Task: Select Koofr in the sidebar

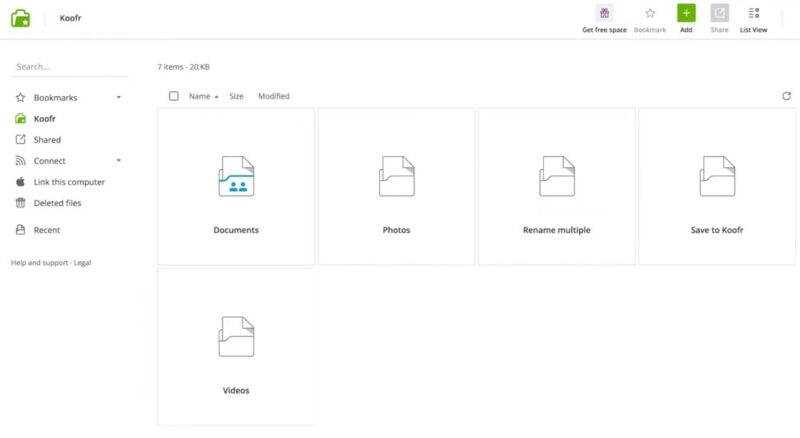Action: point(44,118)
